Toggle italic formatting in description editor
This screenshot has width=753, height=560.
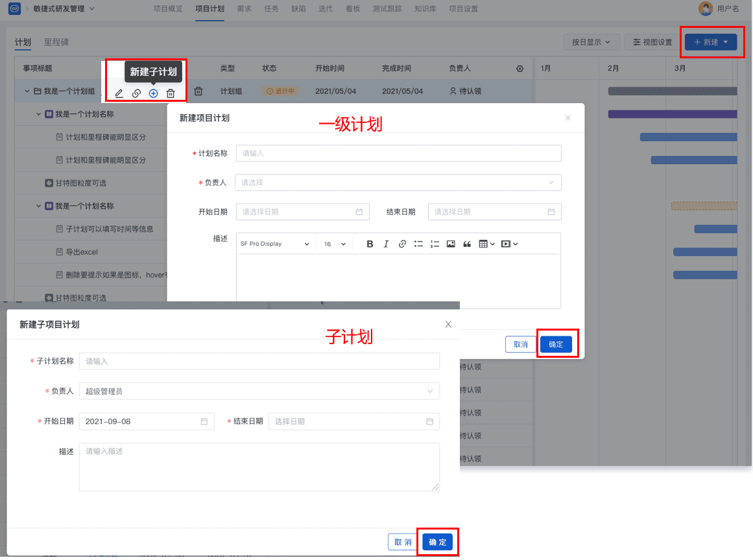click(386, 244)
